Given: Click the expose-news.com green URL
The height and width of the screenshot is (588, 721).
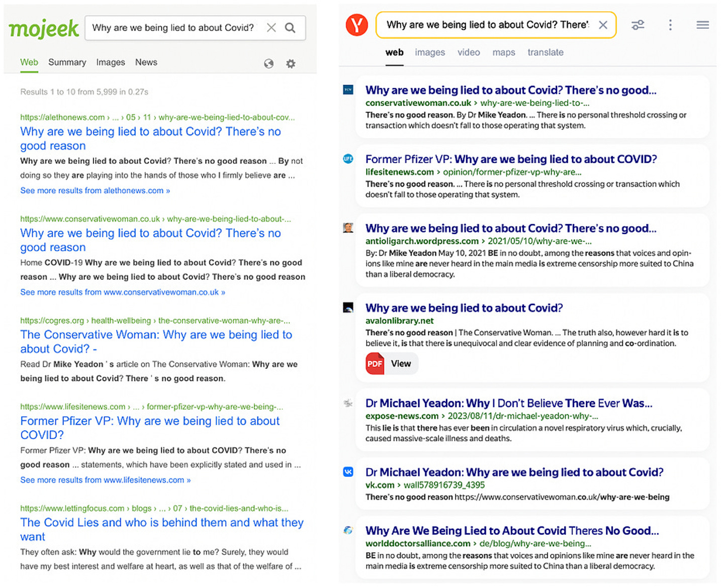Looking at the screenshot, I should coord(482,416).
